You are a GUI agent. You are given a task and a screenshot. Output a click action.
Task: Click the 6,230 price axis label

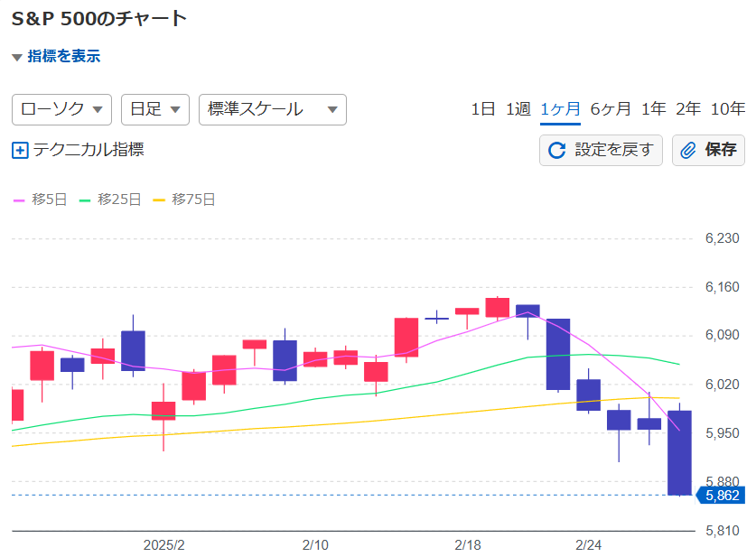[x=722, y=238]
